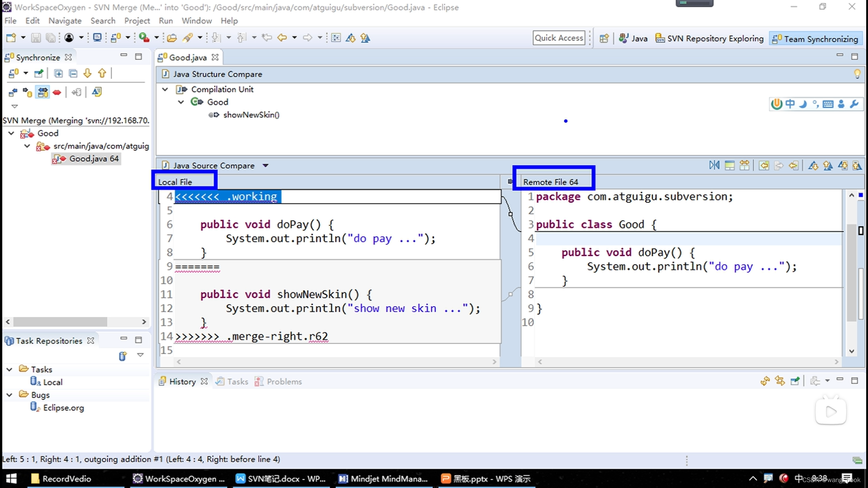Viewport: 868px width, 488px height.
Task: Expand the Compilation Unit tree node
Action: (x=165, y=89)
